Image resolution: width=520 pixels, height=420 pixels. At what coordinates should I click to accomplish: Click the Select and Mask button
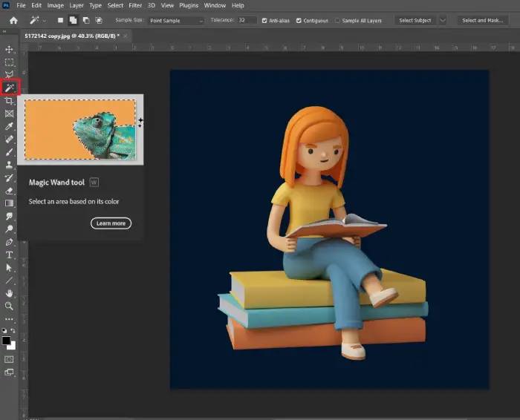pyautogui.click(x=483, y=20)
